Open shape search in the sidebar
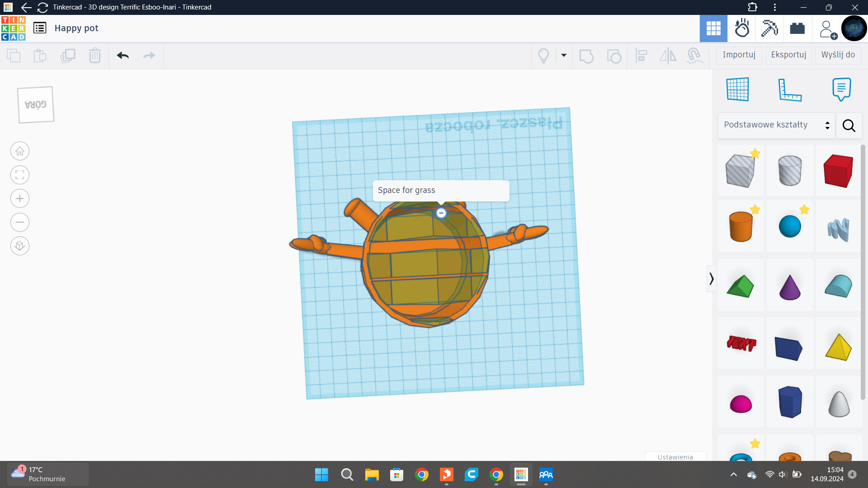 pos(849,126)
